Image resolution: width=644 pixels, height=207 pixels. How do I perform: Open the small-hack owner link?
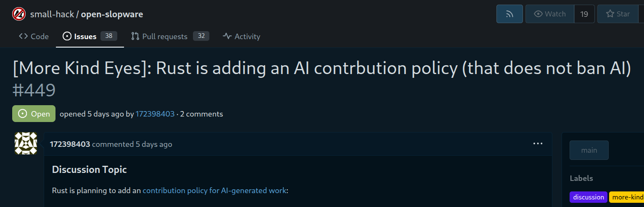click(x=52, y=14)
